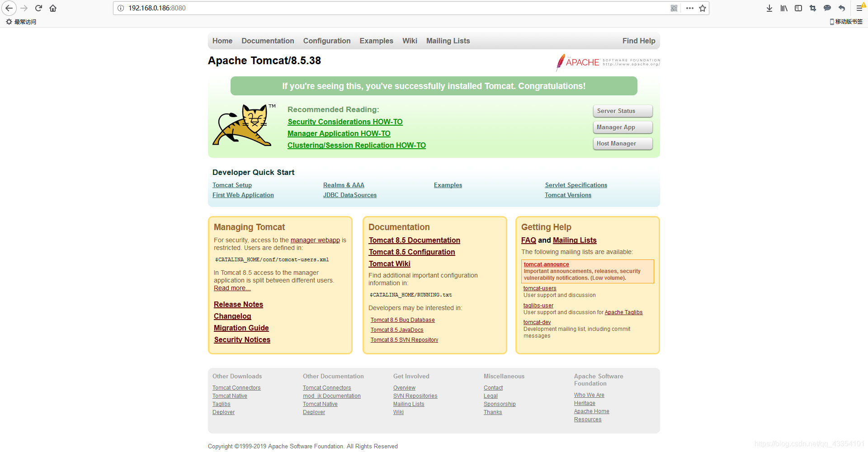This screenshot has height=452, width=868.
Task: Open the page actions three-dot menu
Action: pyautogui.click(x=689, y=8)
